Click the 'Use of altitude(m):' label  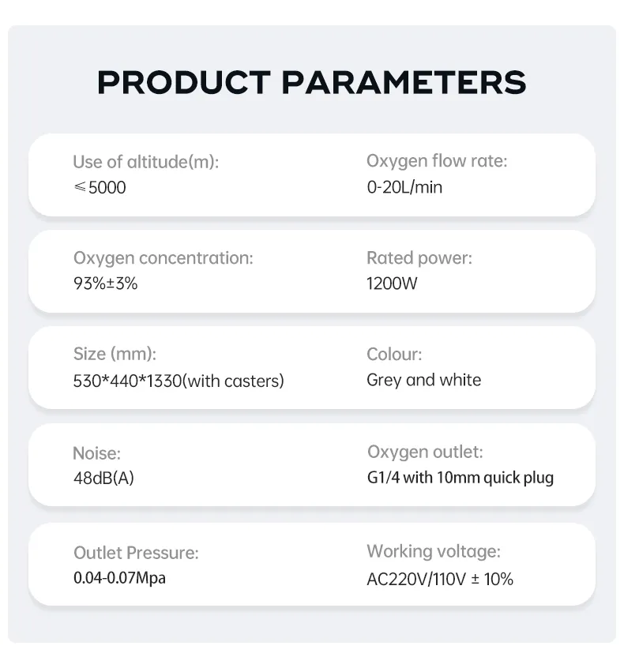[145, 162]
